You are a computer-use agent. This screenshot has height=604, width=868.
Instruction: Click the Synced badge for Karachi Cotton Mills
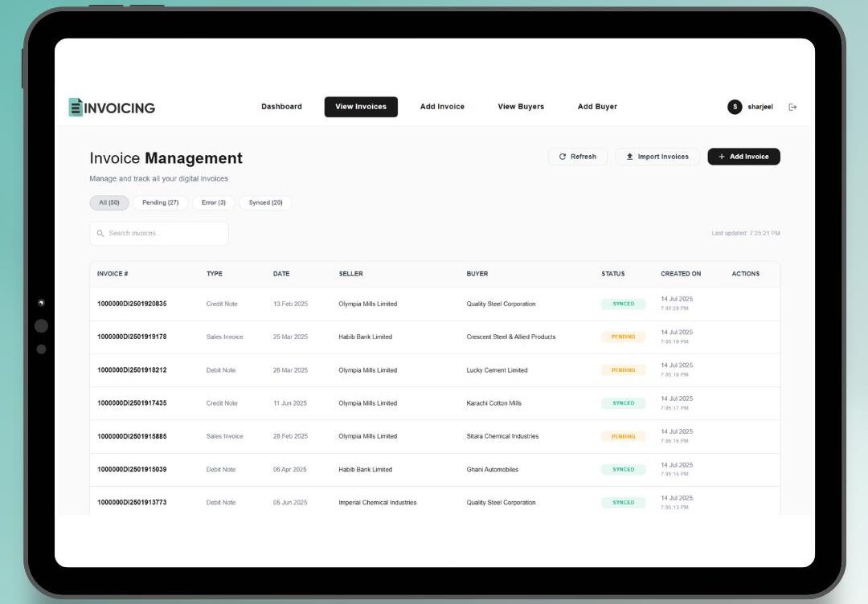624,403
